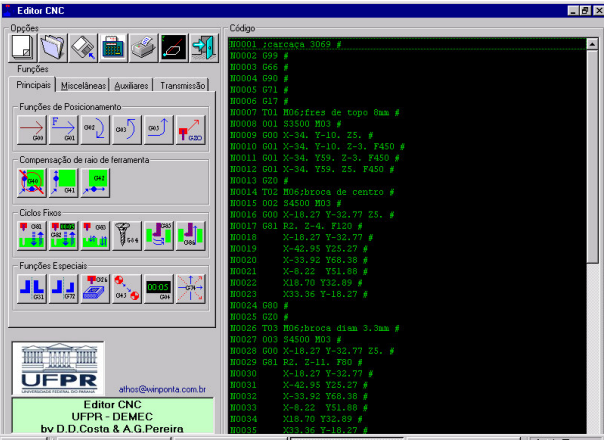Click the UFPR university logo
This screenshot has width=608, height=443.
pos(58,368)
